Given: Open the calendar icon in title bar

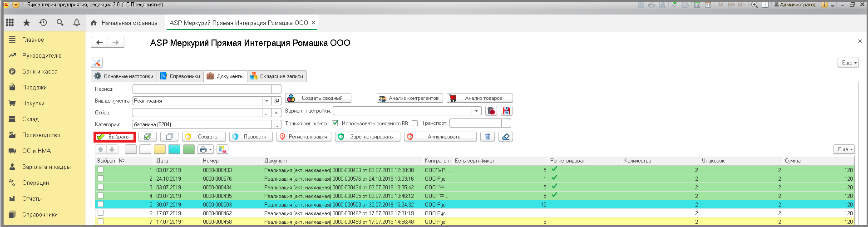Looking at the screenshot, I should pyautogui.click(x=708, y=5).
